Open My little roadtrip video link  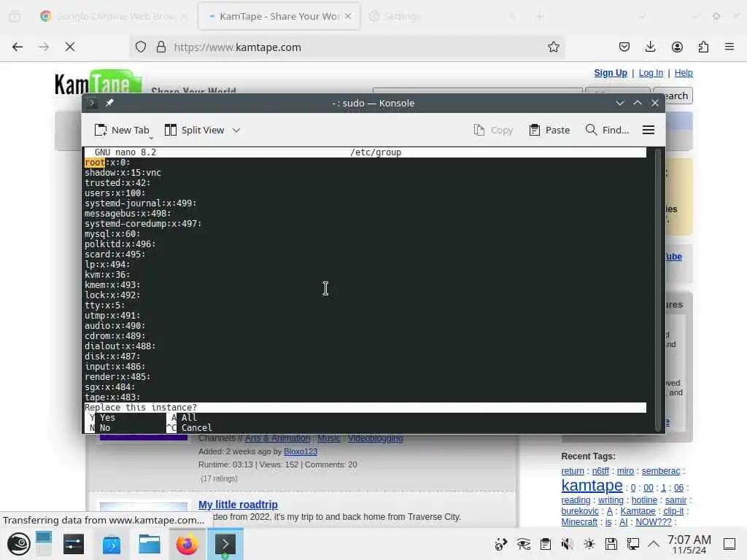[238, 505]
